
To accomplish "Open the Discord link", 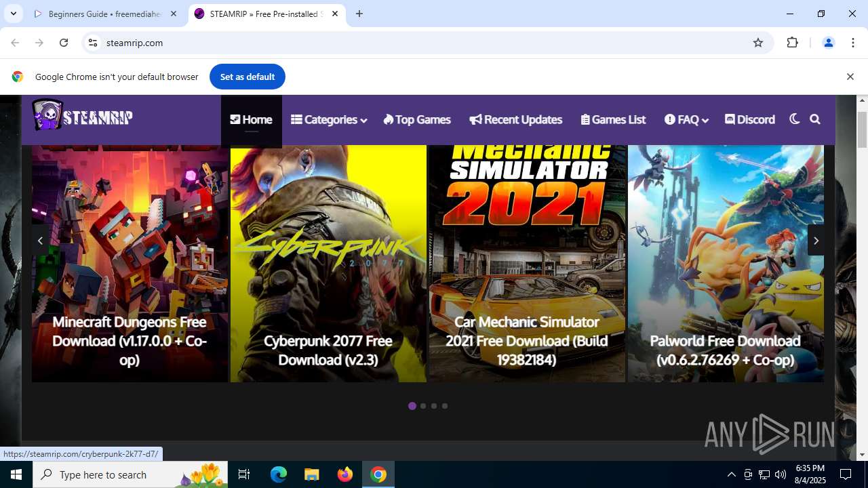I will (x=750, y=120).
